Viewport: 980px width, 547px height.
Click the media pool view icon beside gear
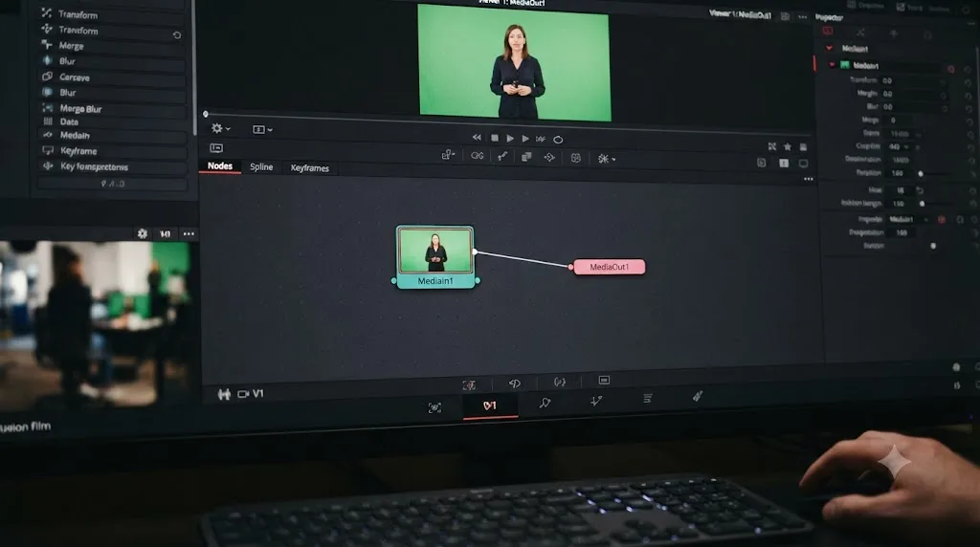tap(165, 234)
